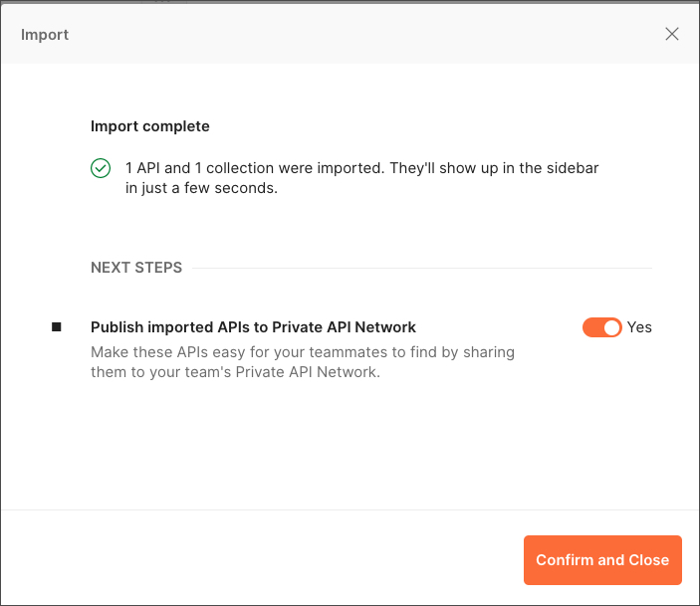The height and width of the screenshot is (606, 700).
Task: Select the Import complete heading
Action: coord(150,126)
